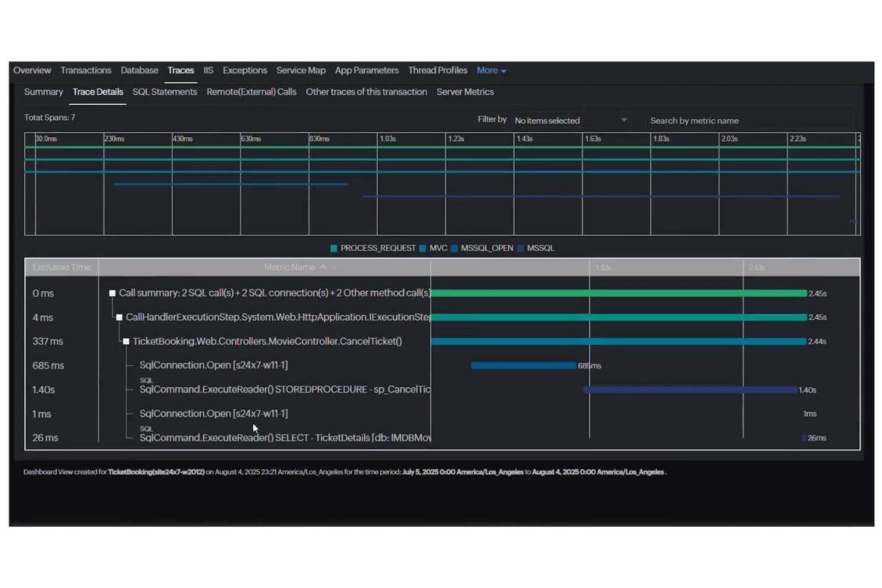The width and height of the screenshot is (882, 588).
Task: Click the 685ms SqlConnection.Open span bar
Action: 523,365
